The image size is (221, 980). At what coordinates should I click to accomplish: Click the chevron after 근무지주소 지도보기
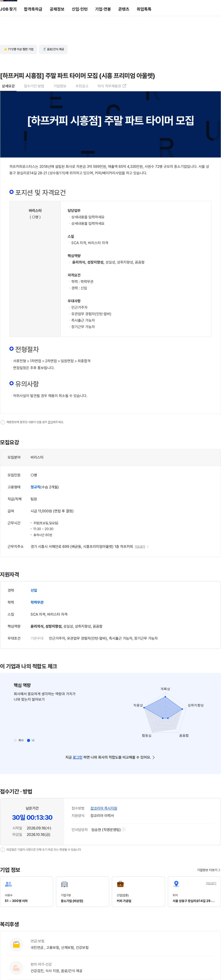148,547
